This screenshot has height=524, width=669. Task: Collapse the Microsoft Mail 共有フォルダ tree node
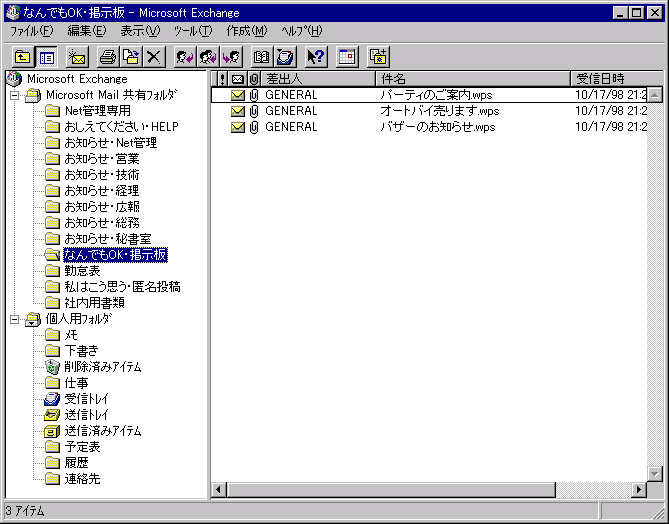(x=15, y=95)
